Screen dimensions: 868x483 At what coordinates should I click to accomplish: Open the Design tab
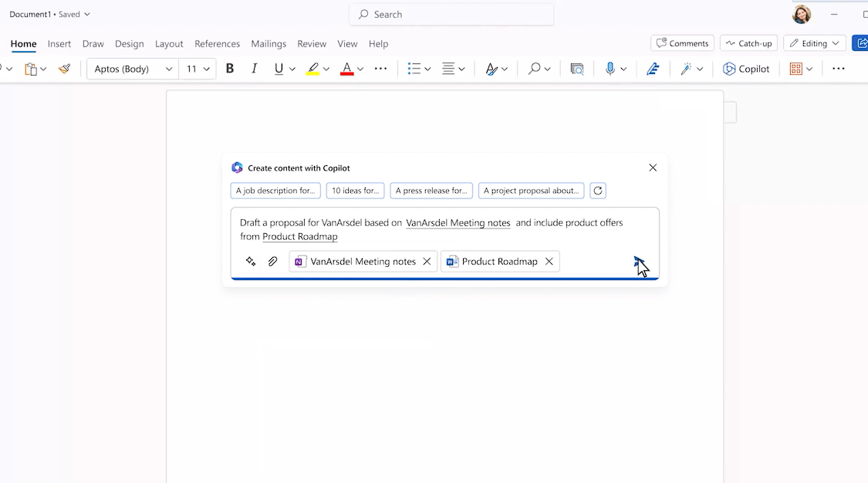[x=130, y=44]
